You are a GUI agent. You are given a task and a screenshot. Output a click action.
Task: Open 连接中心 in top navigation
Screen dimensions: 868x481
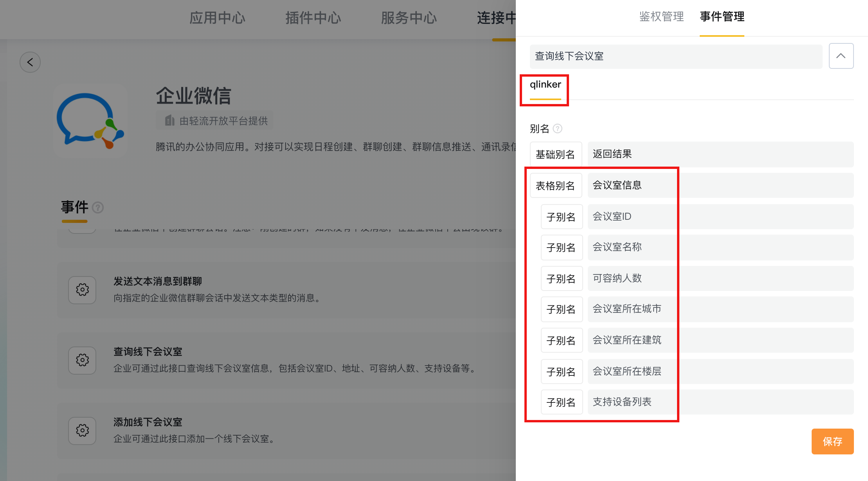pos(496,18)
